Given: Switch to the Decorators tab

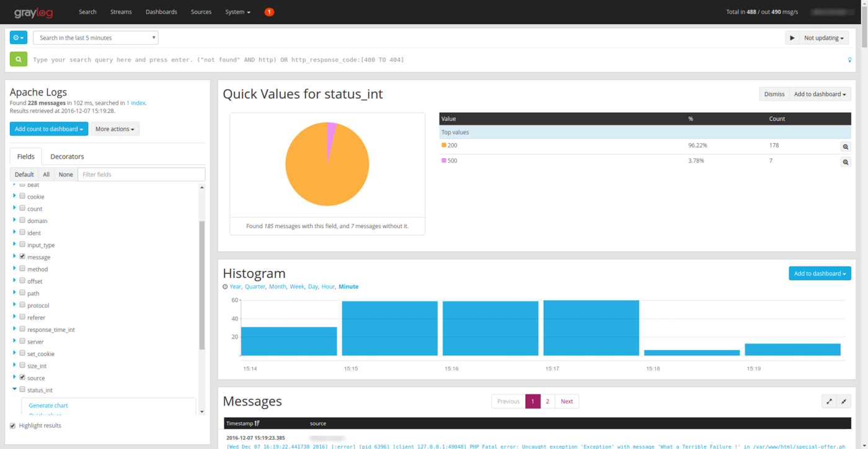Looking at the screenshot, I should (67, 156).
